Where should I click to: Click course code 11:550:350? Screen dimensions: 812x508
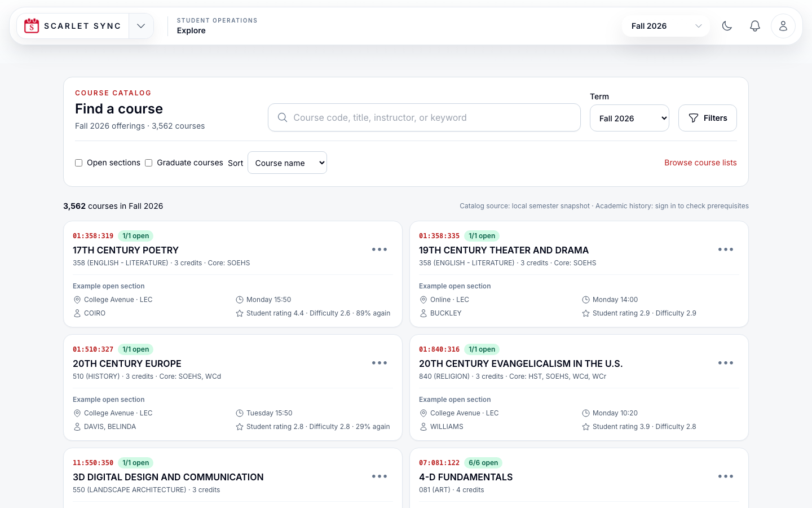93,463
